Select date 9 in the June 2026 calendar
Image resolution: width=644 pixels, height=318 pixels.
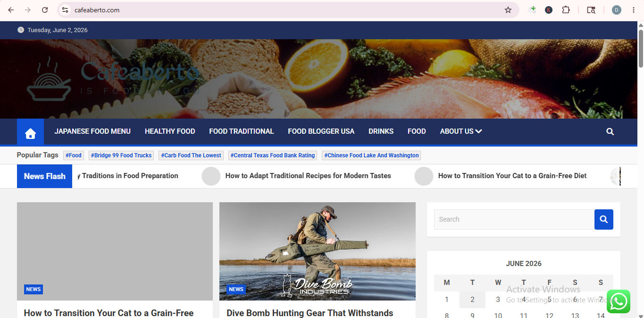pyautogui.click(x=472, y=316)
